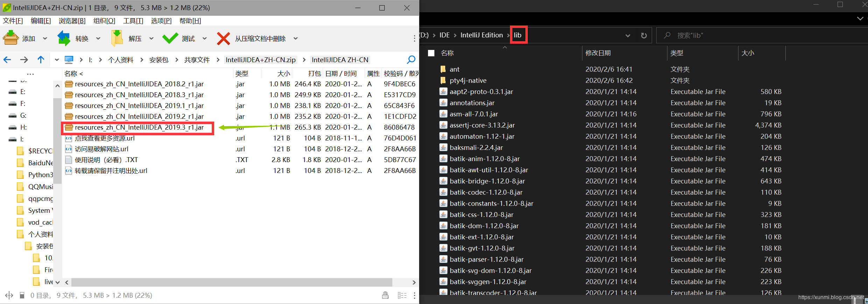Click the 使用说明 TXT file icon
This screenshot has width=868, height=304.
point(69,160)
